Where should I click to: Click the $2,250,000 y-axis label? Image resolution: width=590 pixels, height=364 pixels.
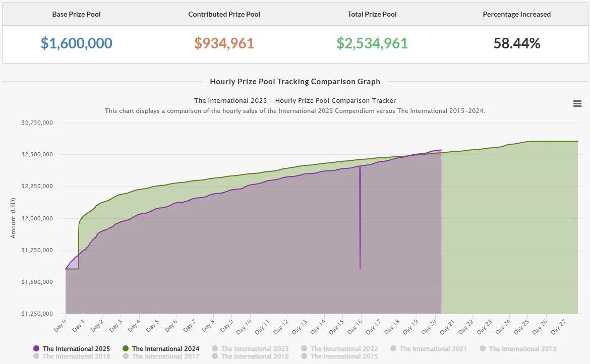click(x=37, y=186)
